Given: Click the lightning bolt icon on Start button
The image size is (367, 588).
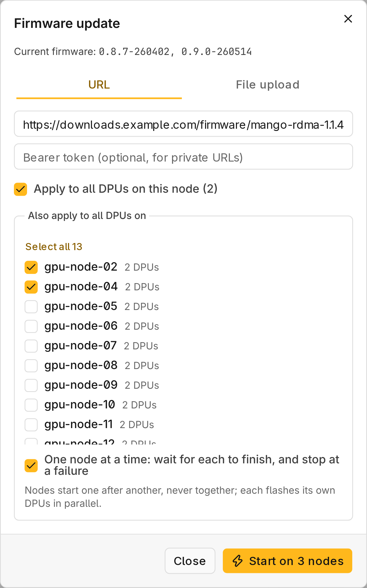Looking at the screenshot, I should click(238, 561).
